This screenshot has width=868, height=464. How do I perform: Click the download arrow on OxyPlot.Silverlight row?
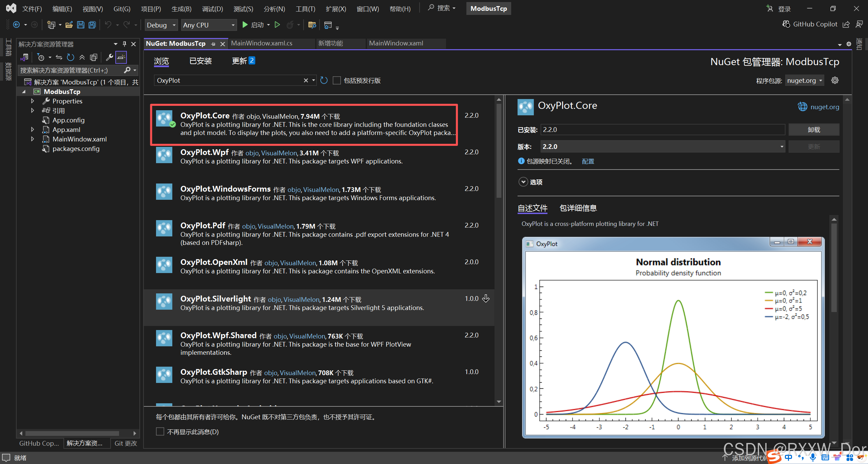[x=486, y=298]
